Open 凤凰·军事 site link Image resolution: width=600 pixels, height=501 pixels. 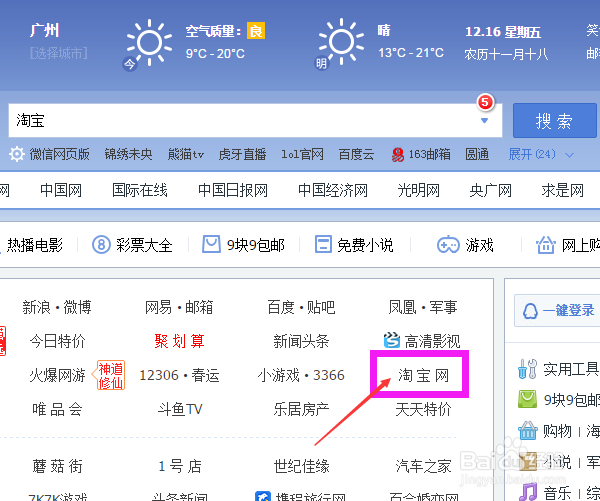click(x=423, y=307)
